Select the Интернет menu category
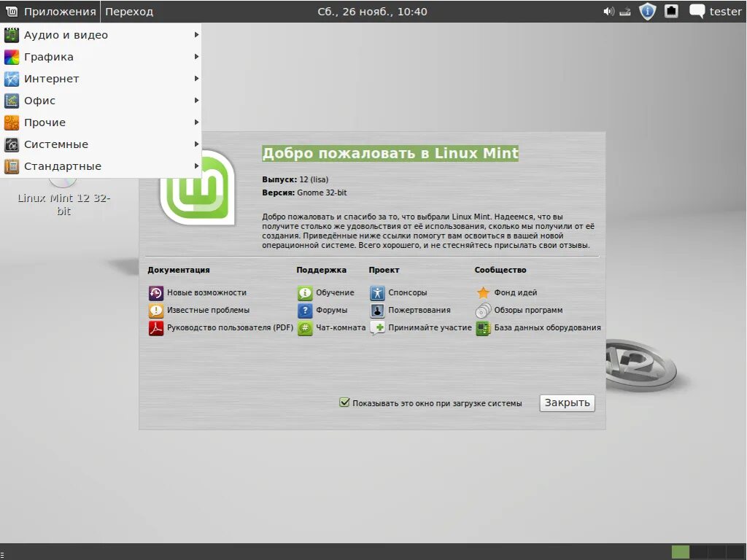 click(x=101, y=79)
